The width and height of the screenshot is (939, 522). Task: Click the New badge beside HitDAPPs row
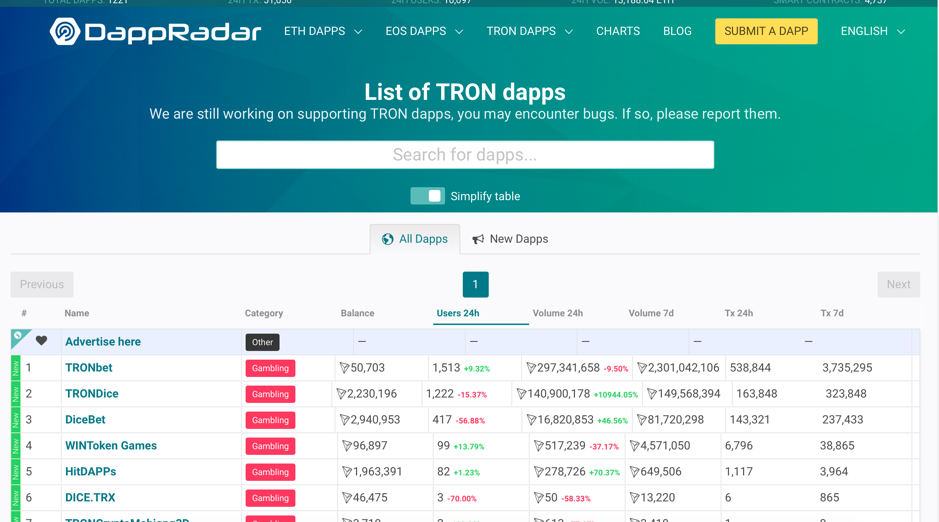pos(16,472)
